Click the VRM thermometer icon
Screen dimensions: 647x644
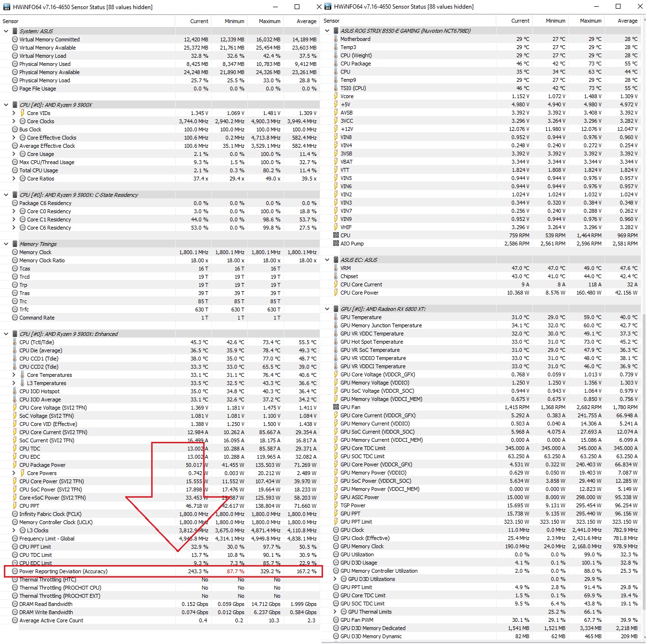point(336,268)
